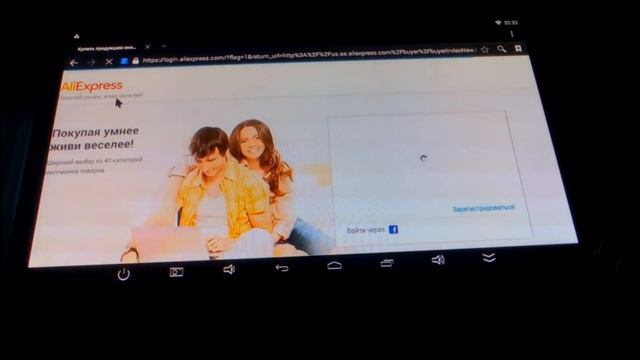Click the favicon icon beside the padlock

tap(124, 61)
